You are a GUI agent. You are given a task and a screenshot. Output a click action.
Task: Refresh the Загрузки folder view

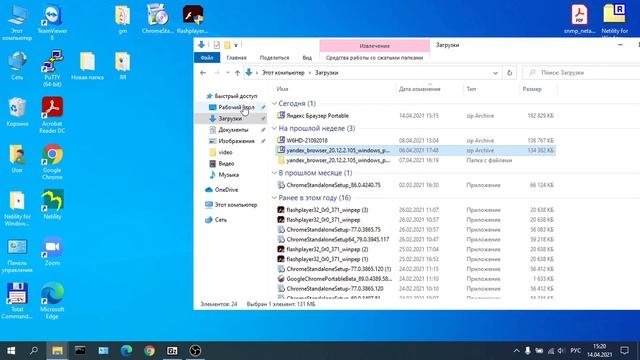click(509, 73)
